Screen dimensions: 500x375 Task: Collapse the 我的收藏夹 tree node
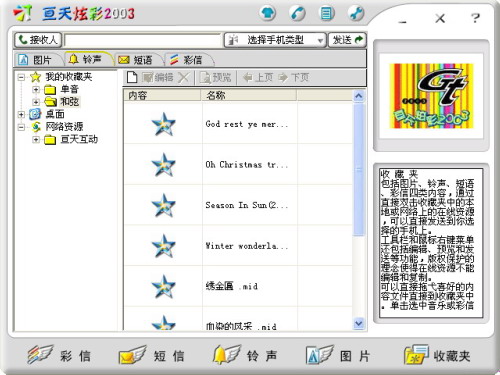click(x=21, y=77)
